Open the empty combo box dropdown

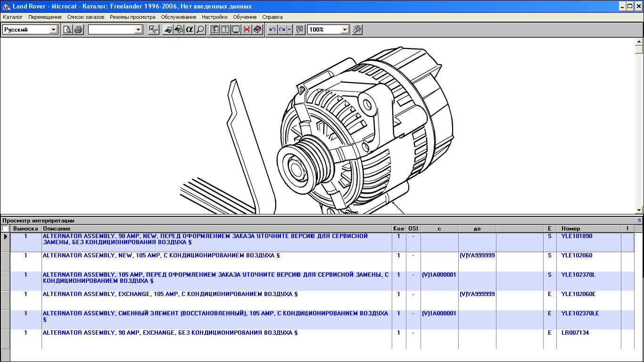138,30
